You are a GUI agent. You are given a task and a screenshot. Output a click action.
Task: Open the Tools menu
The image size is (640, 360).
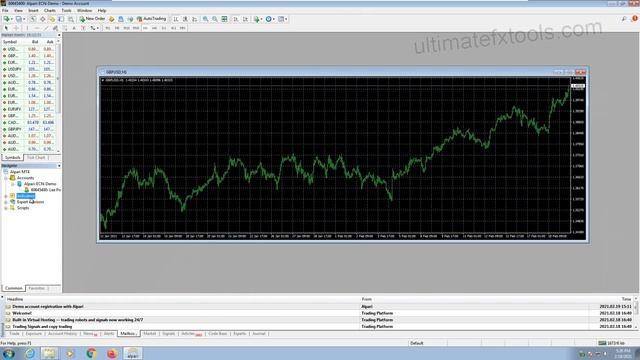pyautogui.click(x=66, y=11)
